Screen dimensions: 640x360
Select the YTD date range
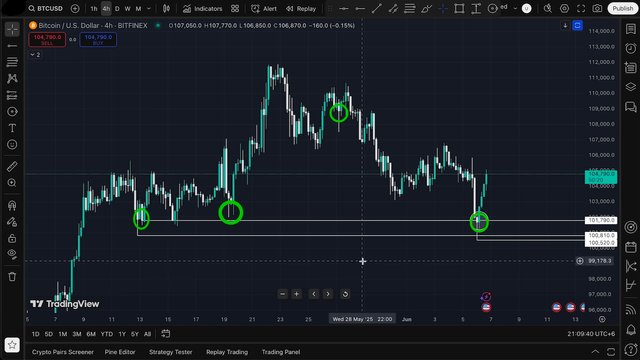(107, 334)
